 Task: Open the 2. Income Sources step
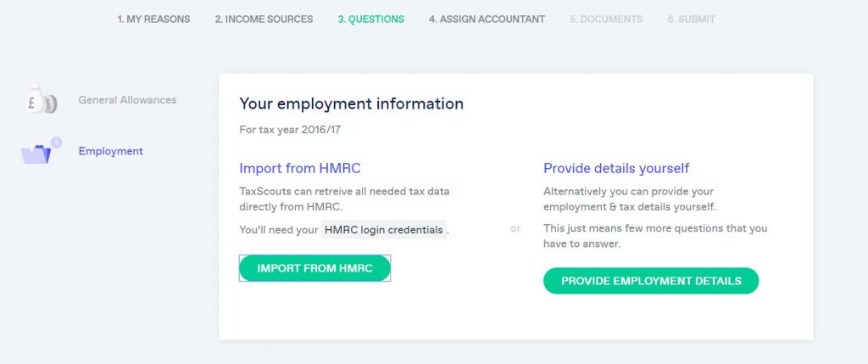264,20
